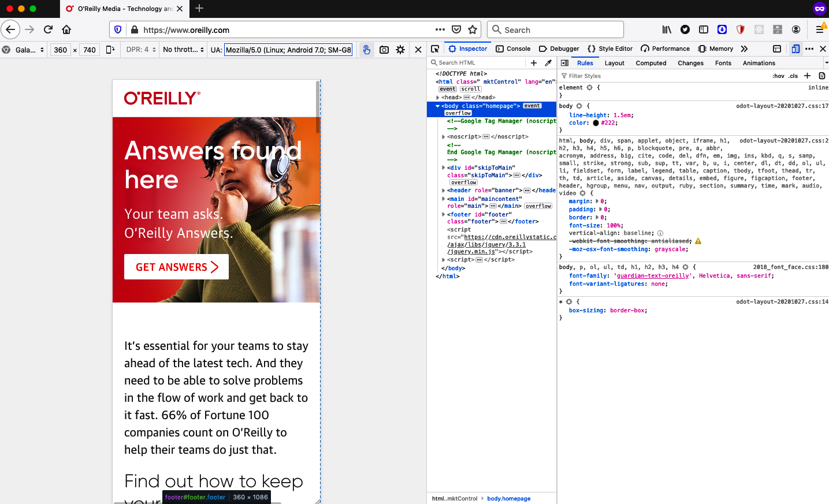
Task: Expand the head element node
Action: point(438,98)
